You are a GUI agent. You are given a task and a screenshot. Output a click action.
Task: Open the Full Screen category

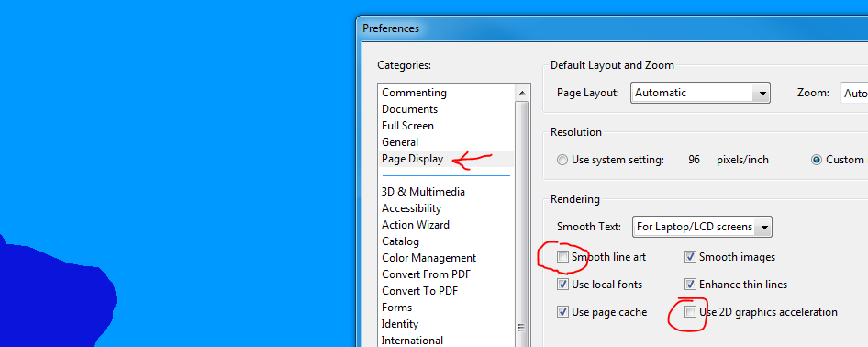pos(407,126)
